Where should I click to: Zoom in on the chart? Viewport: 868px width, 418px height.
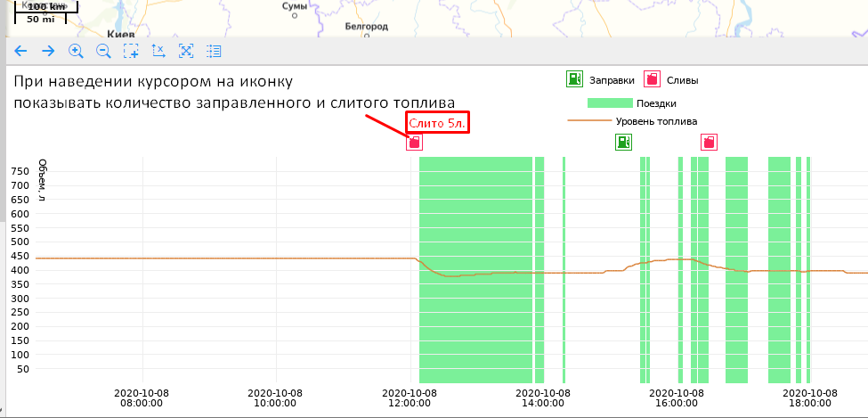tap(76, 52)
